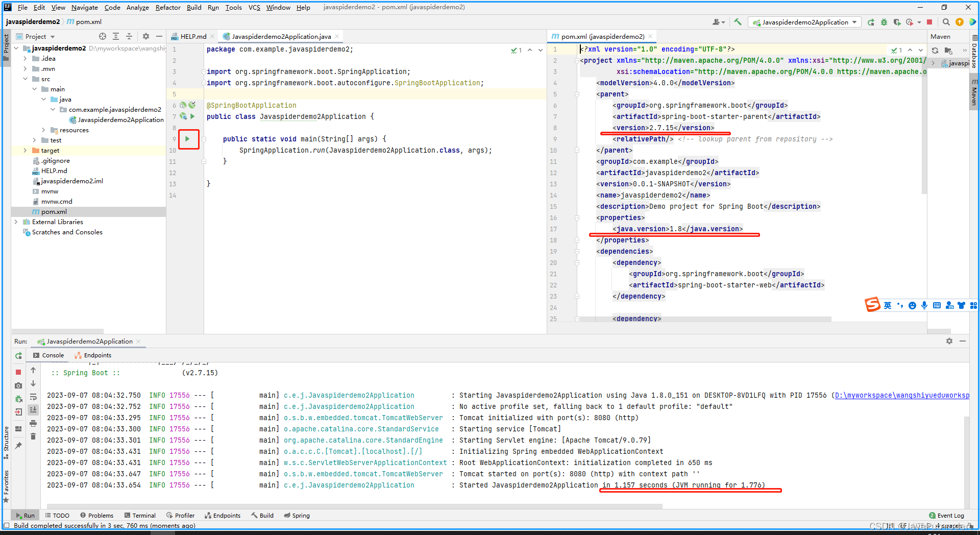Open the VCS menu
This screenshot has height=535, width=980.
coord(254,7)
